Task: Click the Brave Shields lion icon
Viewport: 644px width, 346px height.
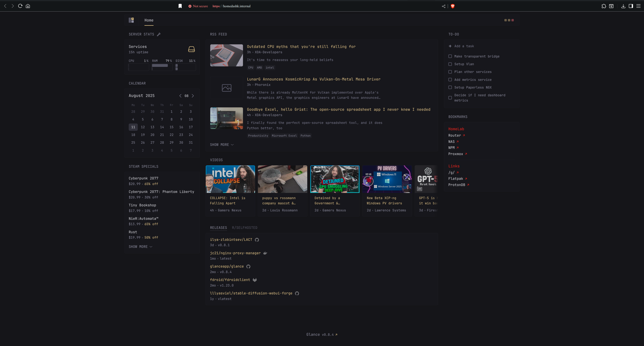Action: tap(453, 6)
